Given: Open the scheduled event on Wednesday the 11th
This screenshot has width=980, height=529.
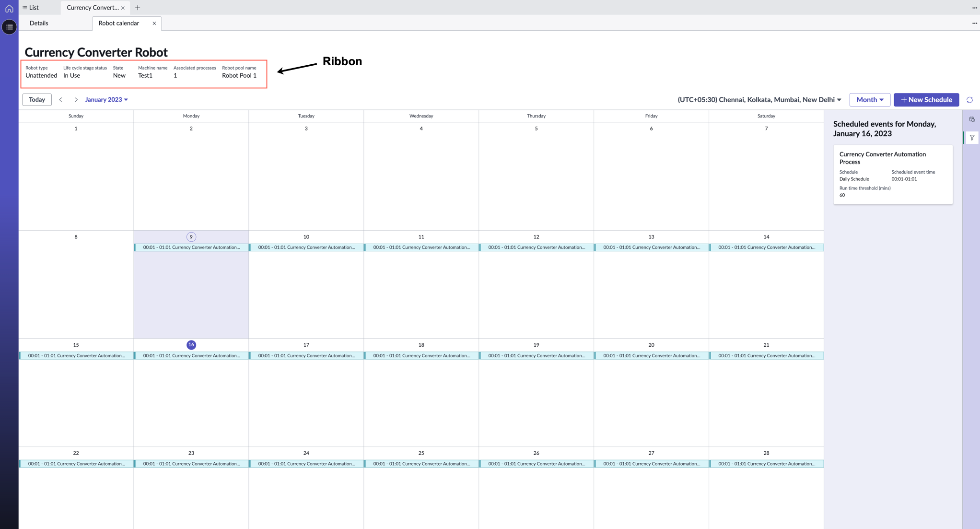Looking at the screenshot, I should pyautogui.click(x=421, y=247).
